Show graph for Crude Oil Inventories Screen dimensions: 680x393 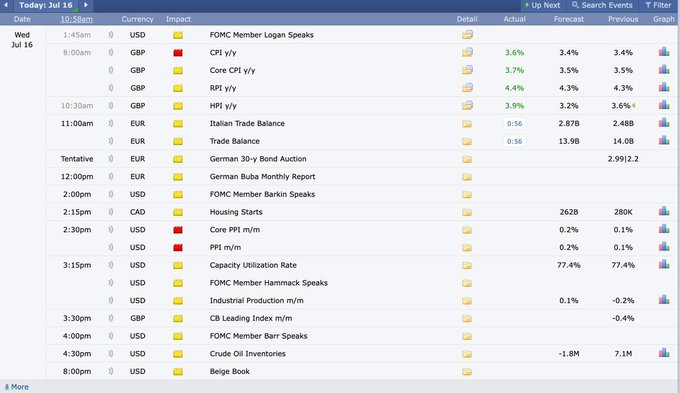(x=664, y=353)
